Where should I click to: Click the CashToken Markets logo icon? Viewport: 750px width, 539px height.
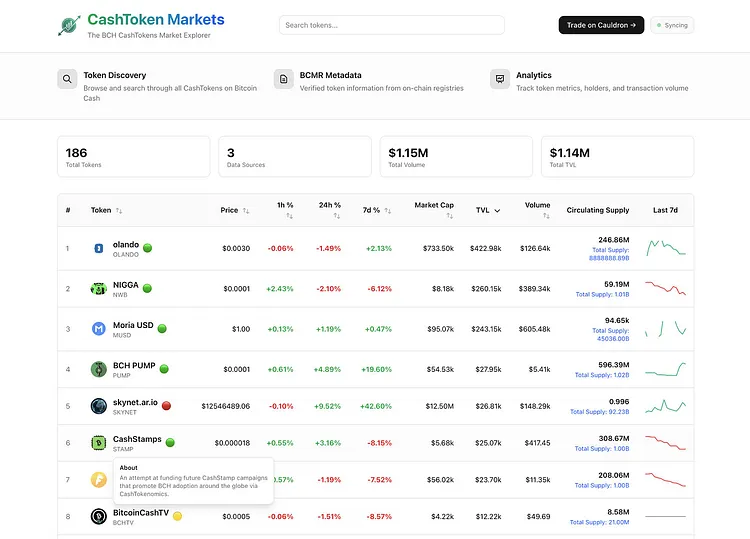69,25
